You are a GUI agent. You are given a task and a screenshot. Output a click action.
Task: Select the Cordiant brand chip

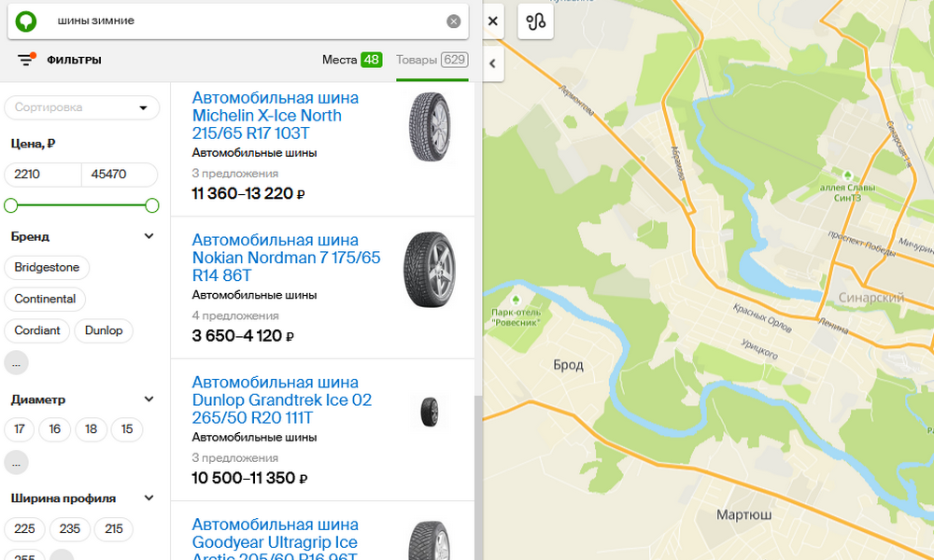(37, 330)
